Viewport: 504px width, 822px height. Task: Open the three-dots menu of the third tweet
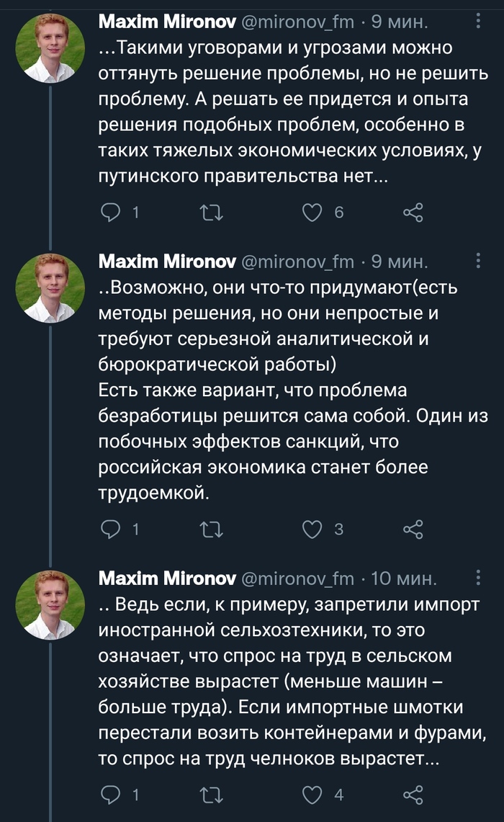pyautogui.click(x=480, y=578)
